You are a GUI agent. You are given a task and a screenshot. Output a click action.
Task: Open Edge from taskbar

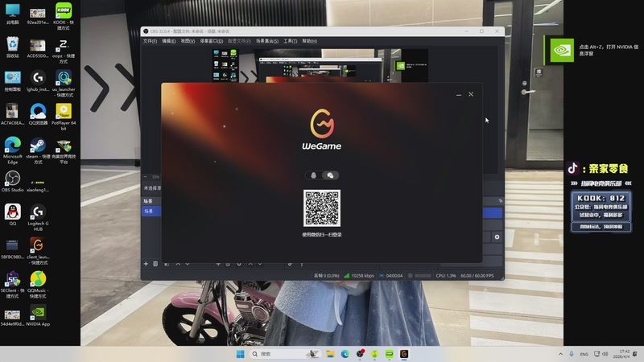click(345, 354)
